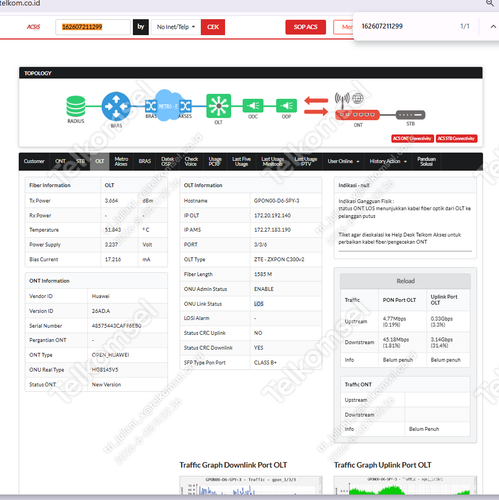The width and height of the screenshot is (499, 500).
Task: Click the Tx Power value 3.664
Action: coord(111,201)
